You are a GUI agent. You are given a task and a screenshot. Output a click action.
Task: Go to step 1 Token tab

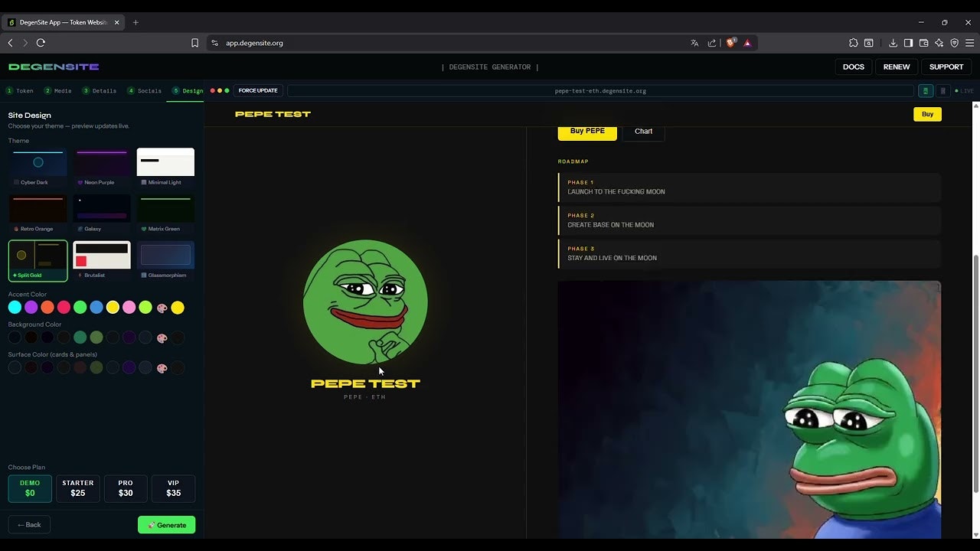tap(20, 90)
